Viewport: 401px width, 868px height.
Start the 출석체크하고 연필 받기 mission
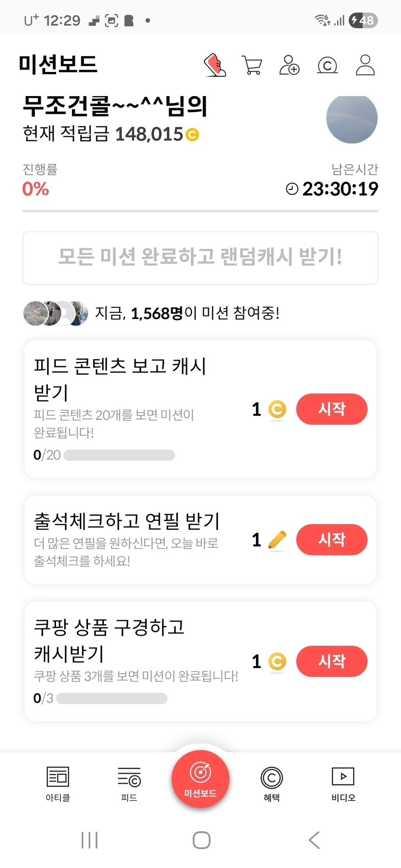[331, 539]
